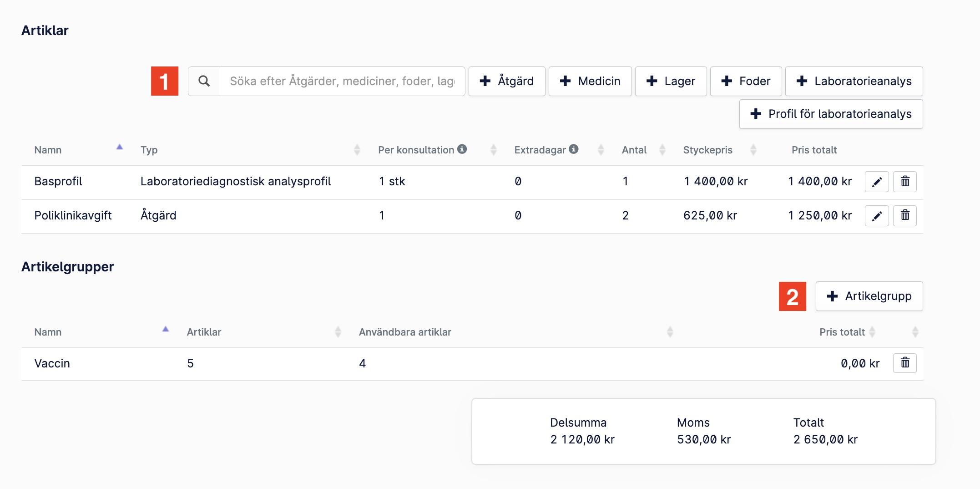Add a Laboratorieanalys
Screen dimensions: 980x489
coord(854,81)
